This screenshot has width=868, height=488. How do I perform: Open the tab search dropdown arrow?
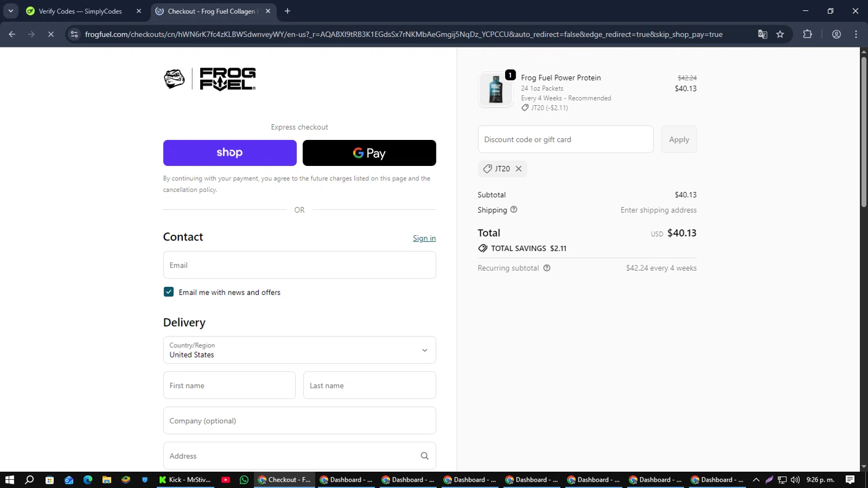click(10, 11)
